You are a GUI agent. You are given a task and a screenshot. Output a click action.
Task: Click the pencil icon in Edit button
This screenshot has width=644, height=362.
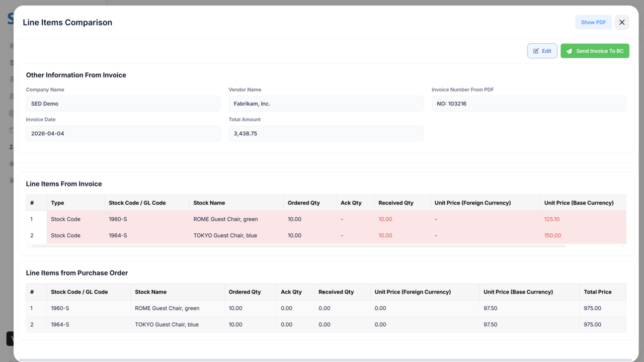(x=536, y=51)
